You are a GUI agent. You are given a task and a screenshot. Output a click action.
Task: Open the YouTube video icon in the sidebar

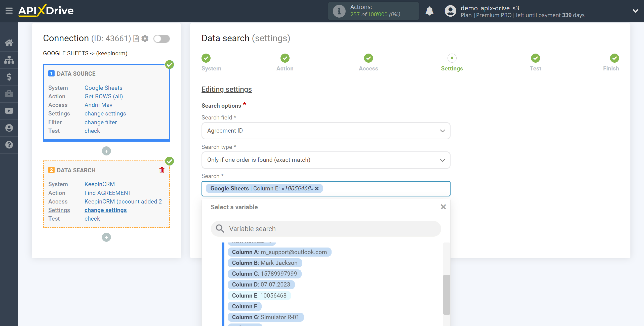coord(9,111)
